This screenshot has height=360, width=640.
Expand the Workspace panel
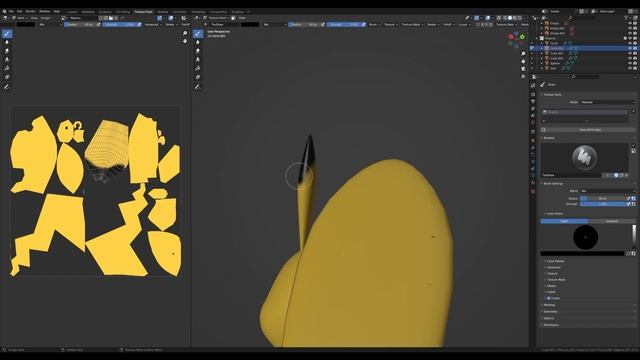tap(551, 325)
